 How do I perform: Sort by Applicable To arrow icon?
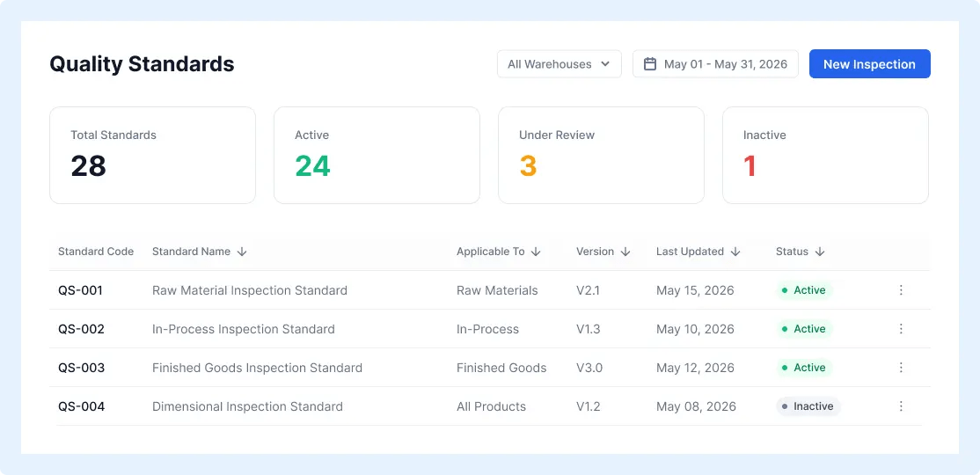[x=536, y=252]
